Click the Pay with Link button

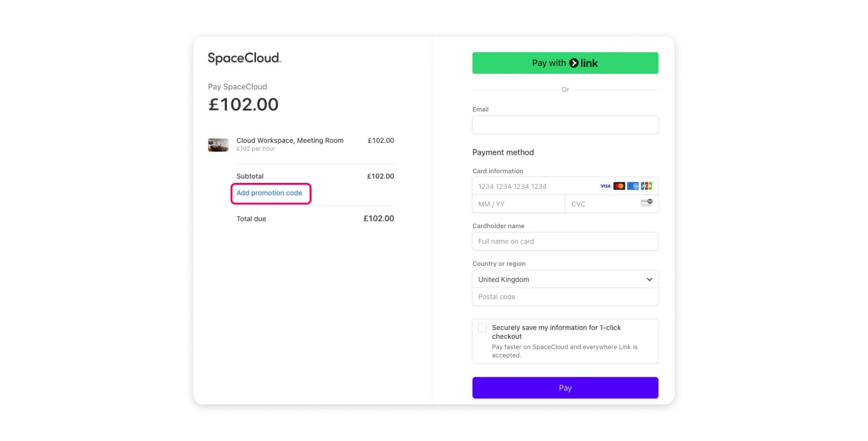[565, 63]
